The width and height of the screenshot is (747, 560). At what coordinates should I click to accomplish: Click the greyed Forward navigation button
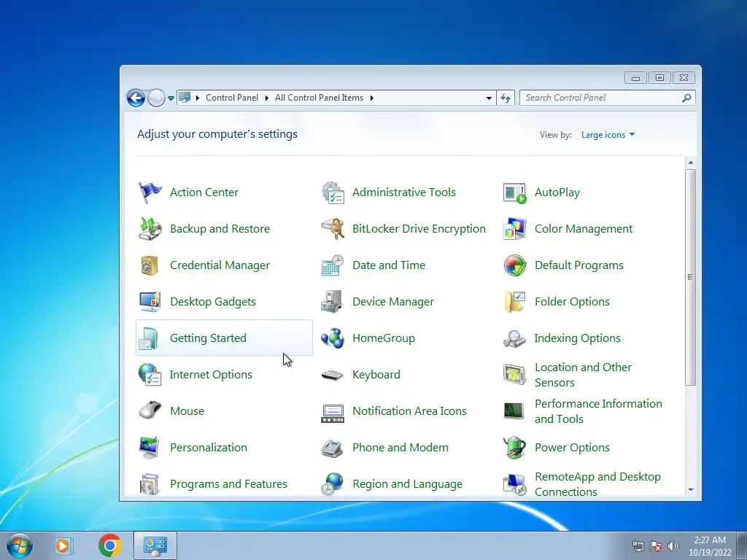point(156,98)
